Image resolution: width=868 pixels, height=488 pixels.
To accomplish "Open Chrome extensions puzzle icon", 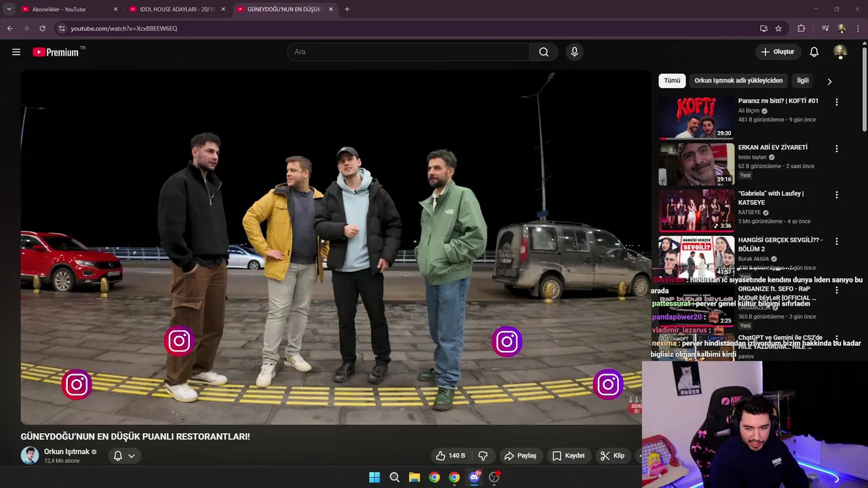I will (x=802, y=28).
